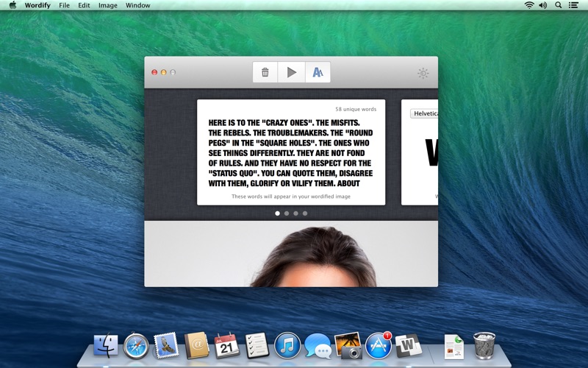Image resolution: width=588 pixels, height=368 pixels.
Task: Launch iTunes from the Dock
Action: (x=287, y=345)
